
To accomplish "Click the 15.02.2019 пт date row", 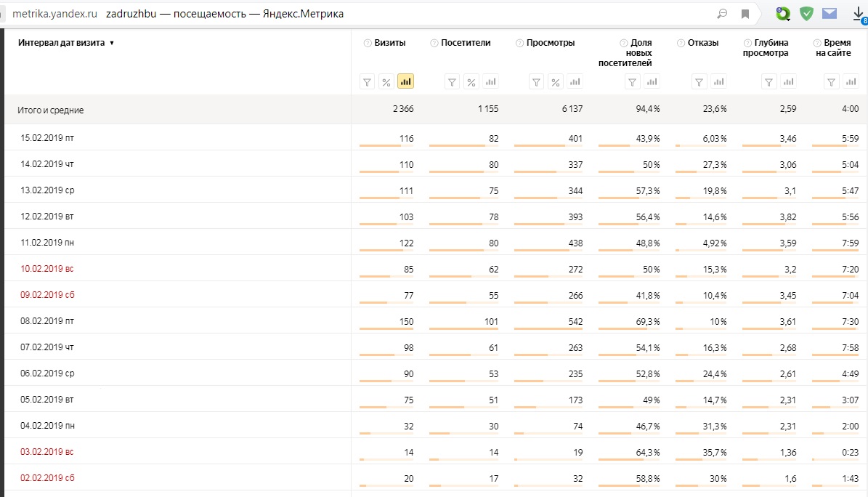I will pos(47,137).
